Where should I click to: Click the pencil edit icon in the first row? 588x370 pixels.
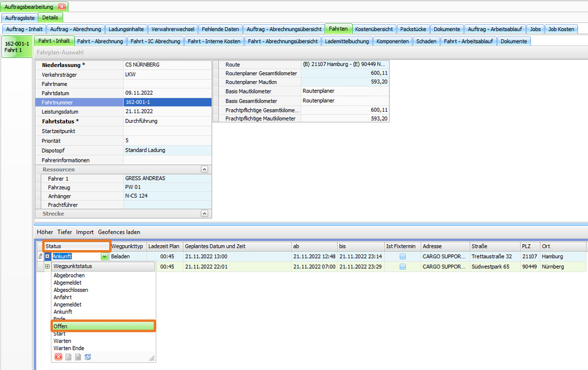[40, 256]
